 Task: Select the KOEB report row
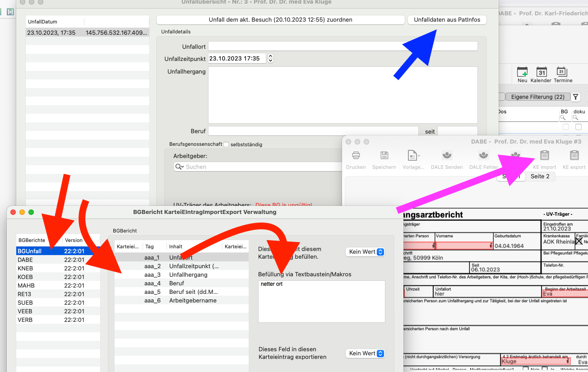(x=58, y=277)
